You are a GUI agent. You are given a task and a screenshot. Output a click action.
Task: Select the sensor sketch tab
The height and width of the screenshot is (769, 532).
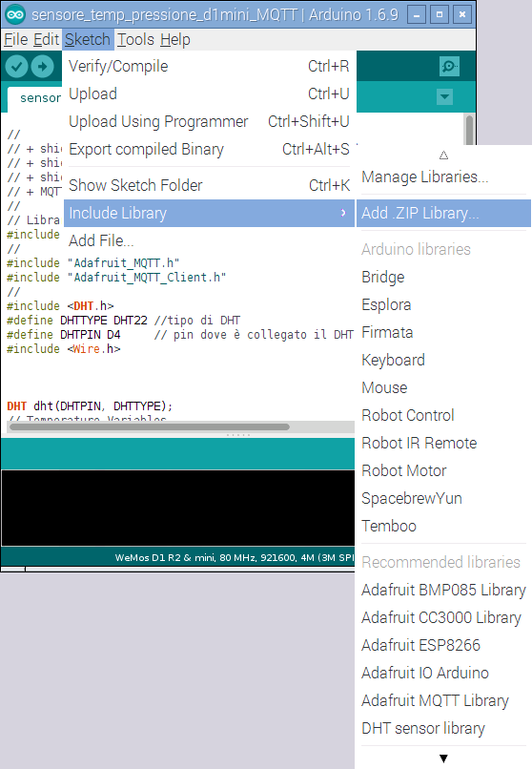35,98
